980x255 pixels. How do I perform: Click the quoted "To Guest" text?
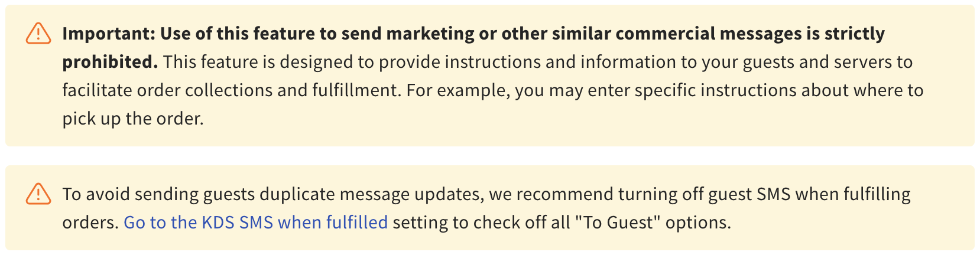pos(617,223)
